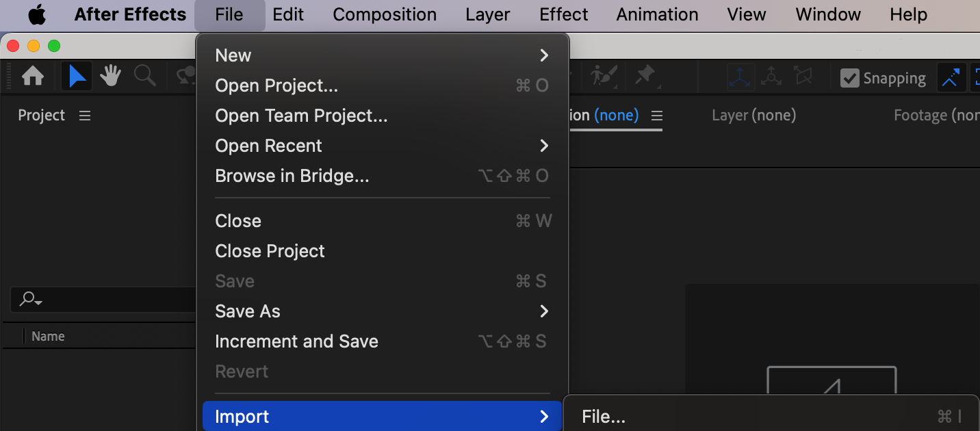Select the Hand tool
Viewport: 980px width, 431px height.
tap(110, 77)
